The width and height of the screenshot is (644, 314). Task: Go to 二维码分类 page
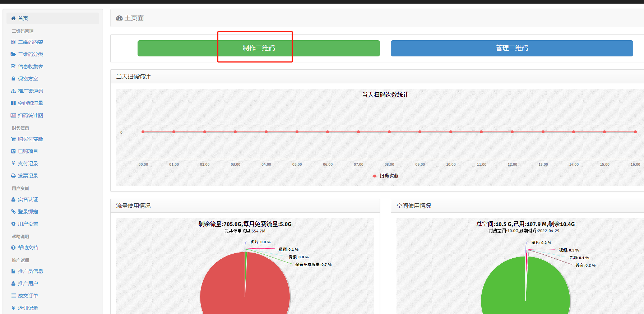(x=31, y=54)
